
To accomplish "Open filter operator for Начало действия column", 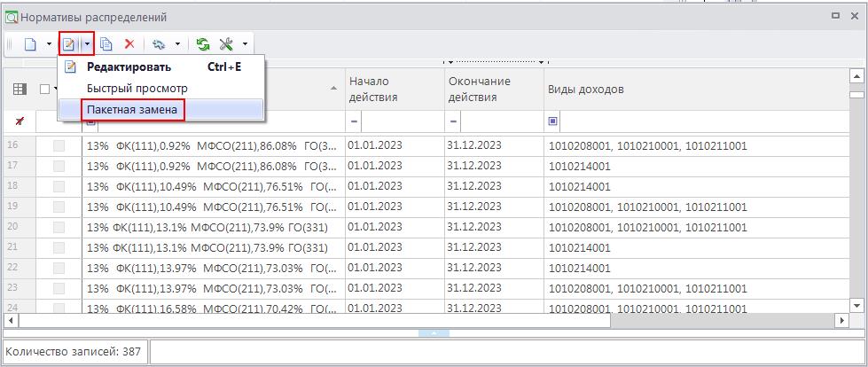I will coord(355,121).
